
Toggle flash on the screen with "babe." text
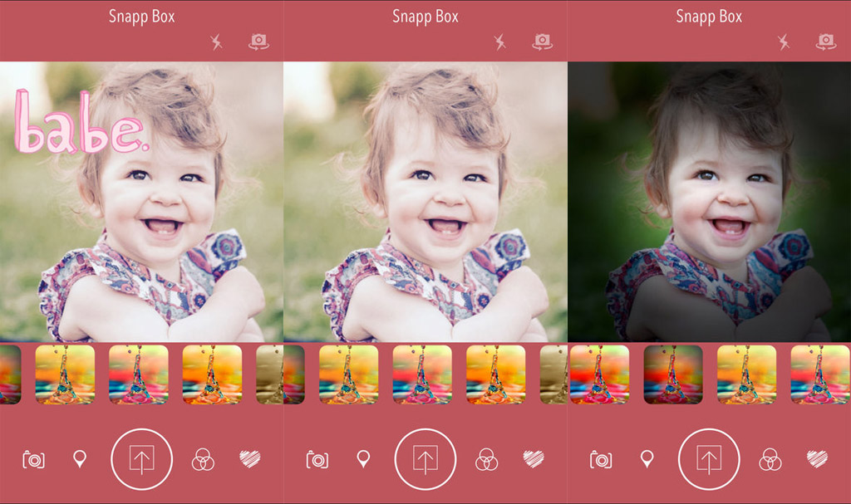point(217,42)
